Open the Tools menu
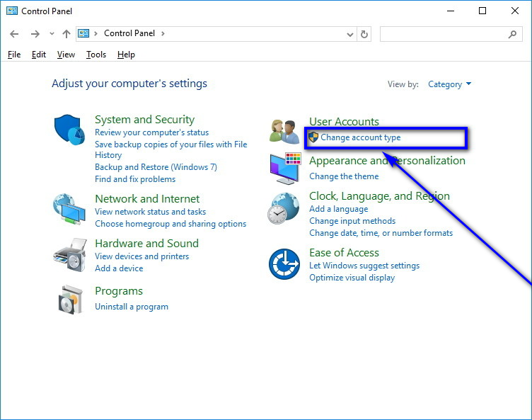The image size is (532, 420). 96,55
